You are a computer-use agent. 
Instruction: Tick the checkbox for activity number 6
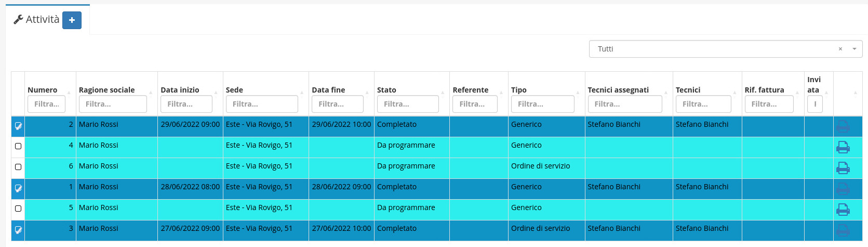pyautogui.click(x=18, y=167)
